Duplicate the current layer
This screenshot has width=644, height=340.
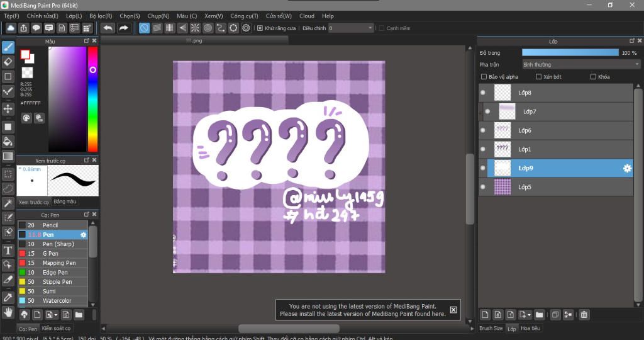pos(555,315)
